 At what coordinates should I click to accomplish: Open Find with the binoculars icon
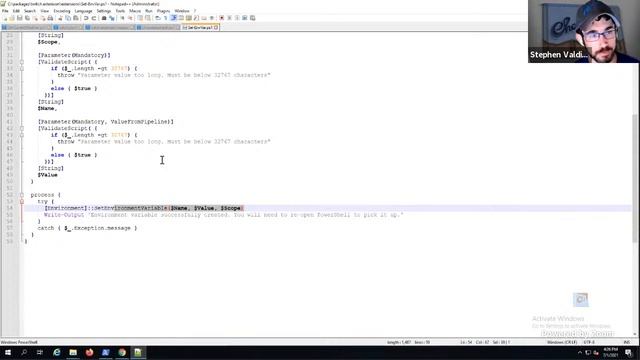click(104, 18)
